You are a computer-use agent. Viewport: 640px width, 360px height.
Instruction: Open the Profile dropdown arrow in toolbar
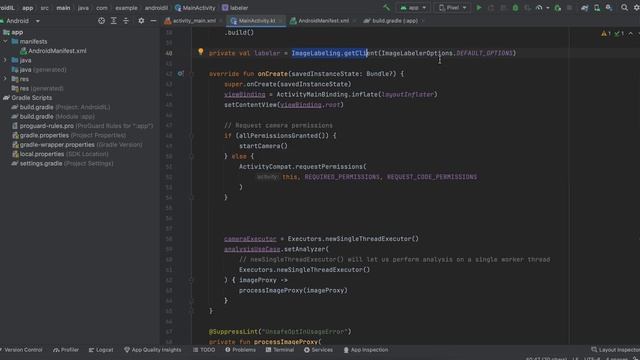click(x=547, y=8)
